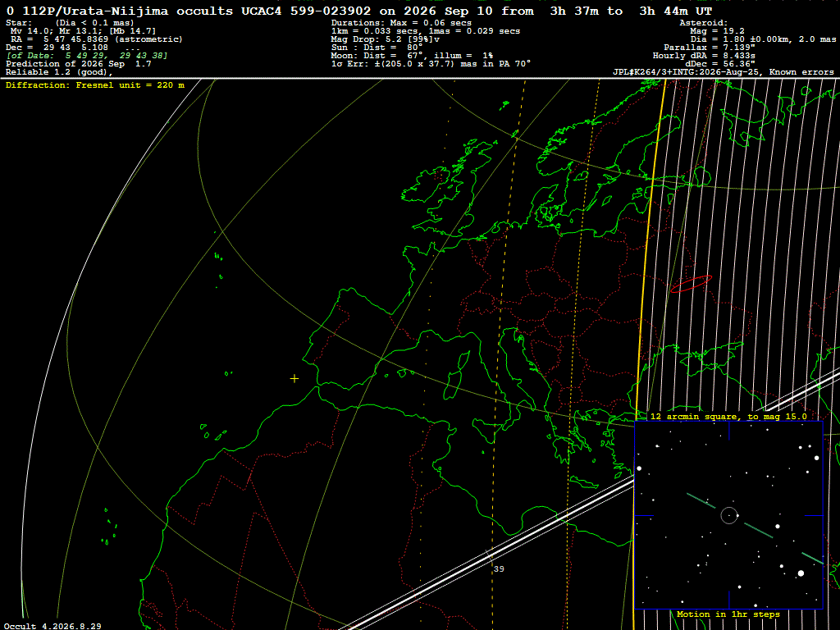The image size is (840, 630).
Task: Click the red error ellipse on the map
Action: coord(691,284)
